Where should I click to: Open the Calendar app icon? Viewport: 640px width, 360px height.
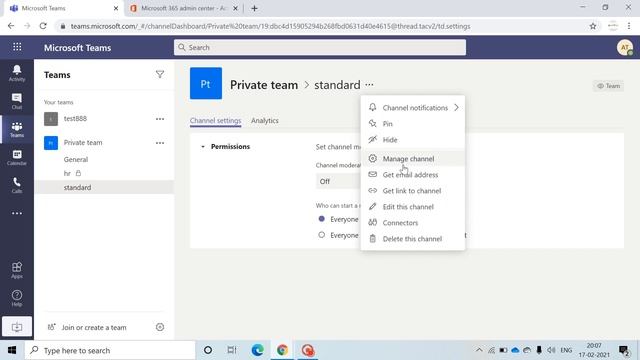(17, 157)
